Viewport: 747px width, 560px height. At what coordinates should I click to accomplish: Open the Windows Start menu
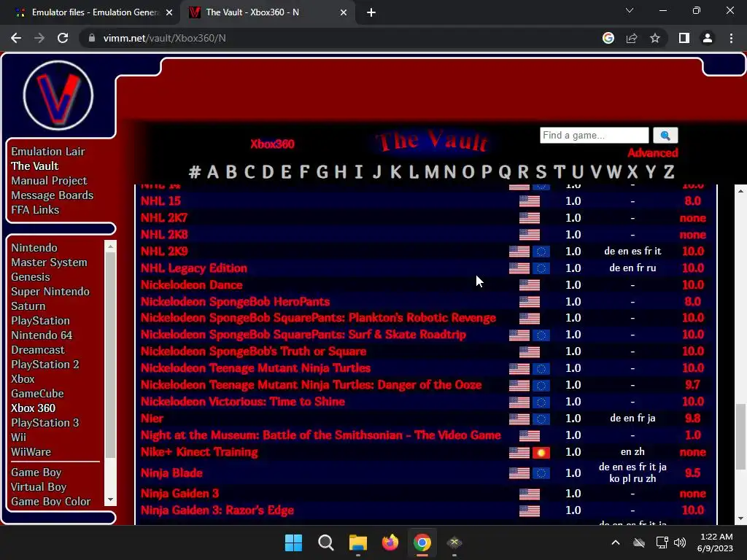coord(293,542)
